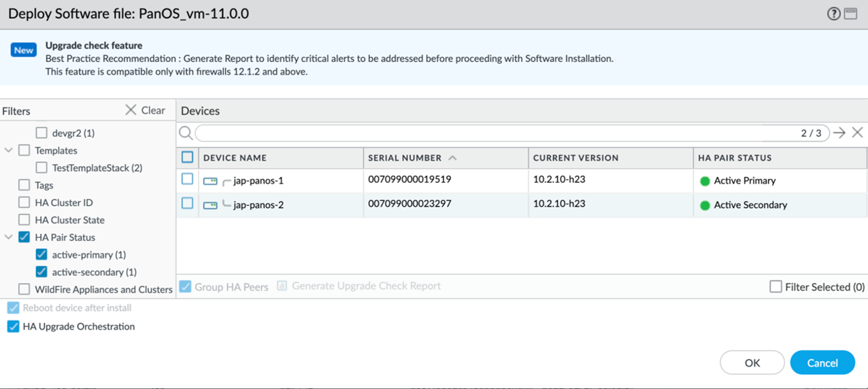Click inside the device search field

(497, 133)
